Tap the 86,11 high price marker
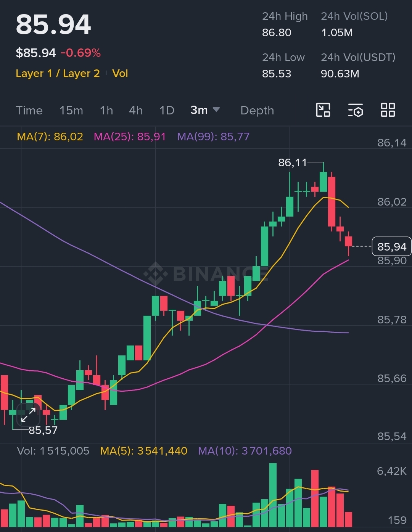The image size is (412, 532). pyautogui.click(x=292, y=163)
